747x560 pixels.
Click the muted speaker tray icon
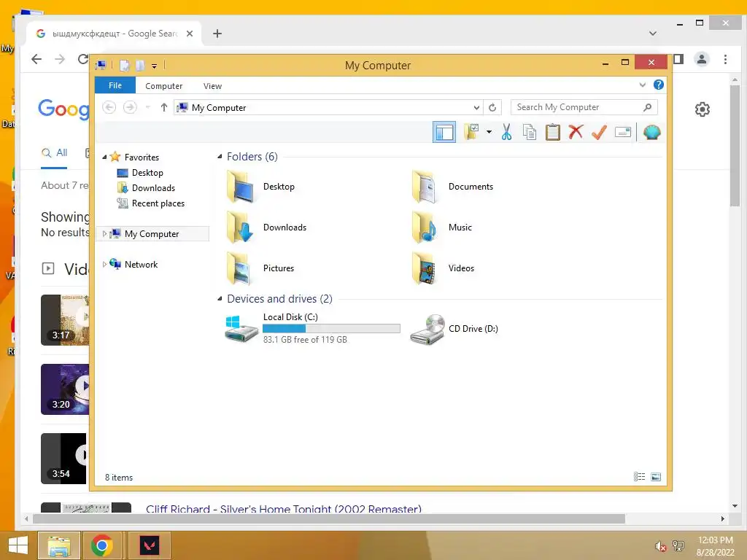pyautogui.click(x=660, y=546)
